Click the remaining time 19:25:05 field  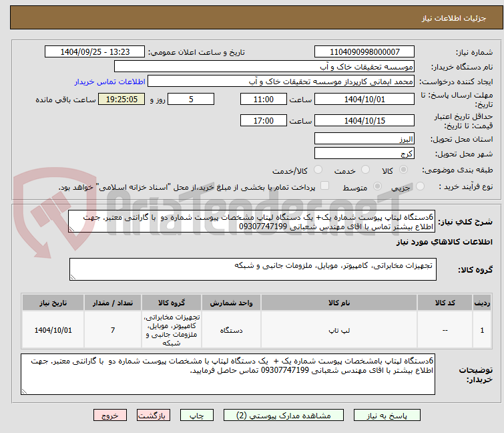(x=121, y=99)
